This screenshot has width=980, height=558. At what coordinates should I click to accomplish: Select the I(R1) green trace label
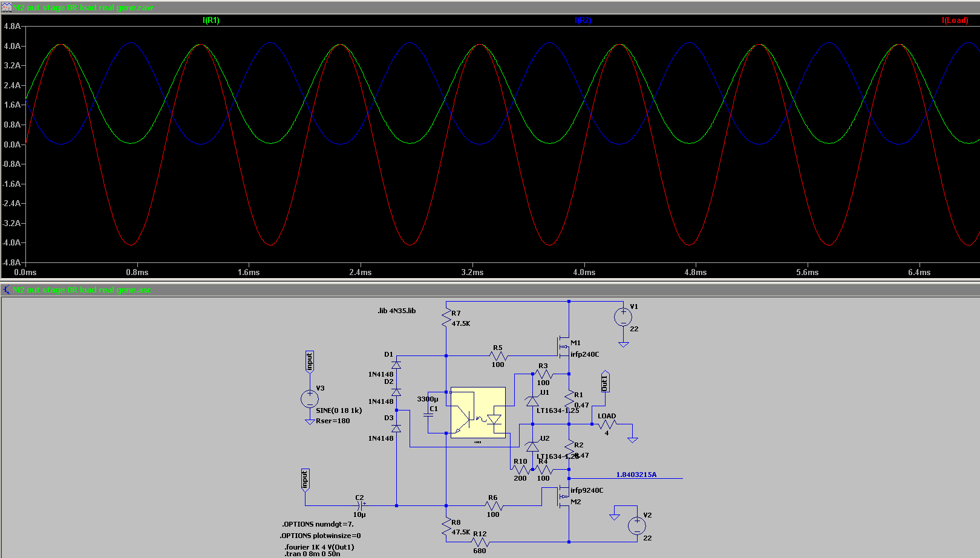point(211,21)
